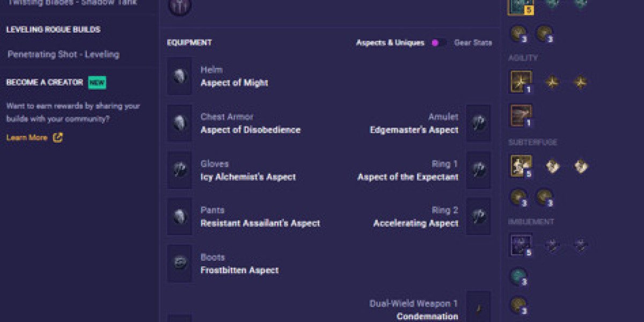
Task: Click the Helm slot icon
Action: (x=179, y=76)
